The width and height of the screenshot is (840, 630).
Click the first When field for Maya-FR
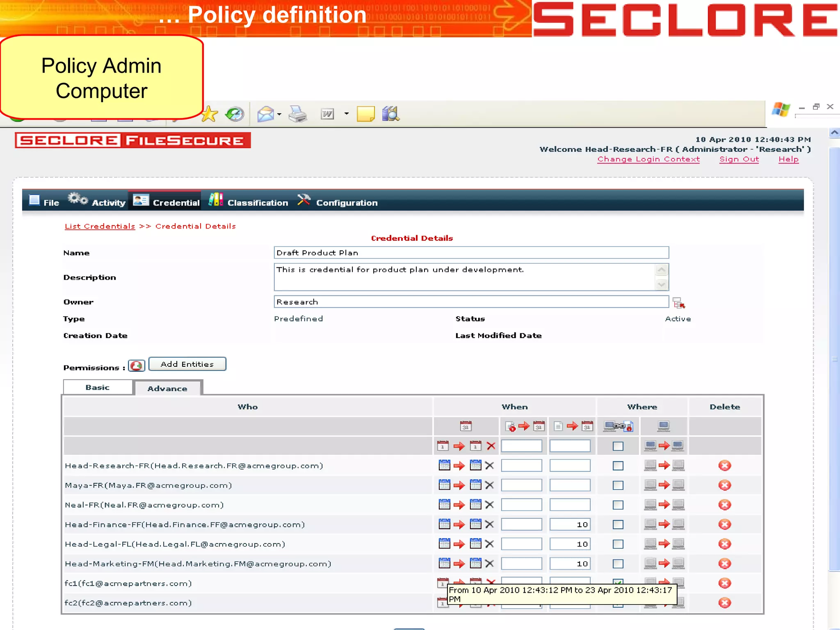tap(522, 485)
